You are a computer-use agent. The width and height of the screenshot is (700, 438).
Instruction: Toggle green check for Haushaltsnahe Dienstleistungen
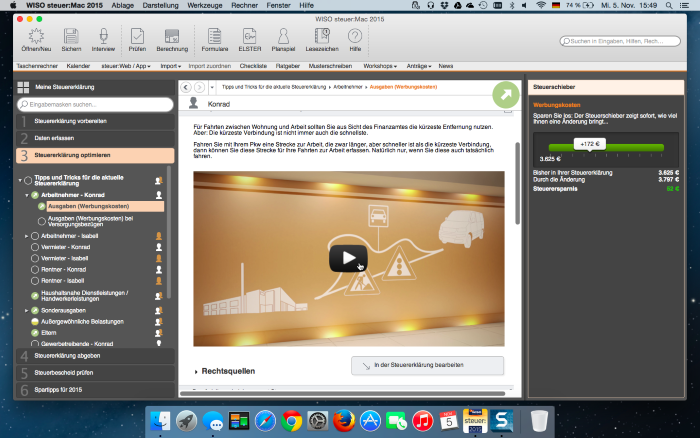[35, 296]
